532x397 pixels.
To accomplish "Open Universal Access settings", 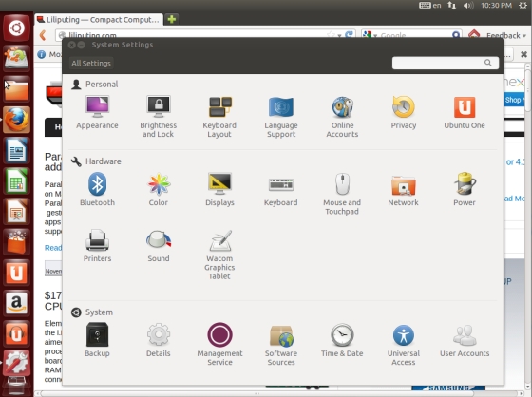I will click(404, 345).
